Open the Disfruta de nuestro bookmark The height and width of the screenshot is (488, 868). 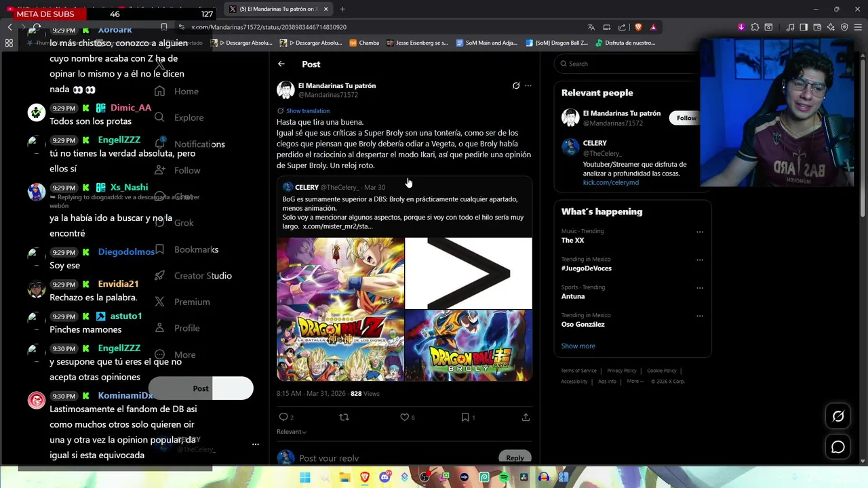(625, 43)
